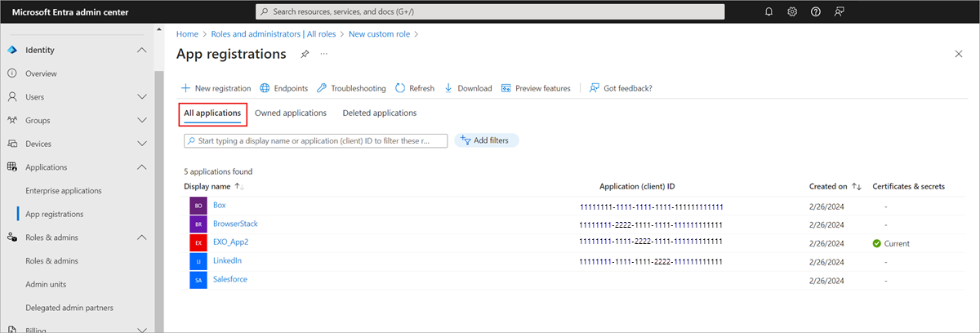Collapse the Roles & admins section chevron
The width and height of the screenshot is (980, 333).
coord(142,237)
